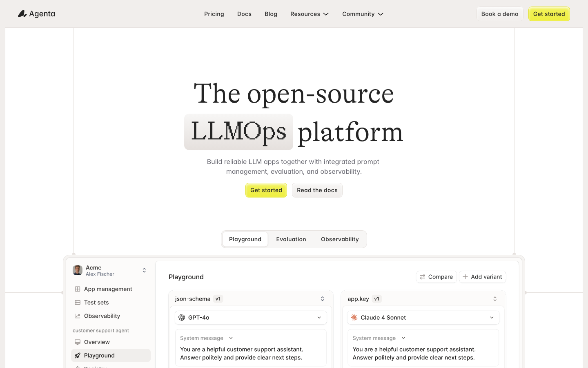588x368 pixels.
Task: Click the Playground rocket icon
Action: click(x=78, y=356)
